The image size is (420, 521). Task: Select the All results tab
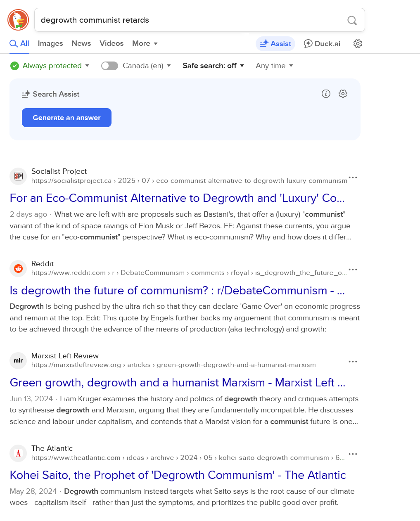click(x=19, y=43)
